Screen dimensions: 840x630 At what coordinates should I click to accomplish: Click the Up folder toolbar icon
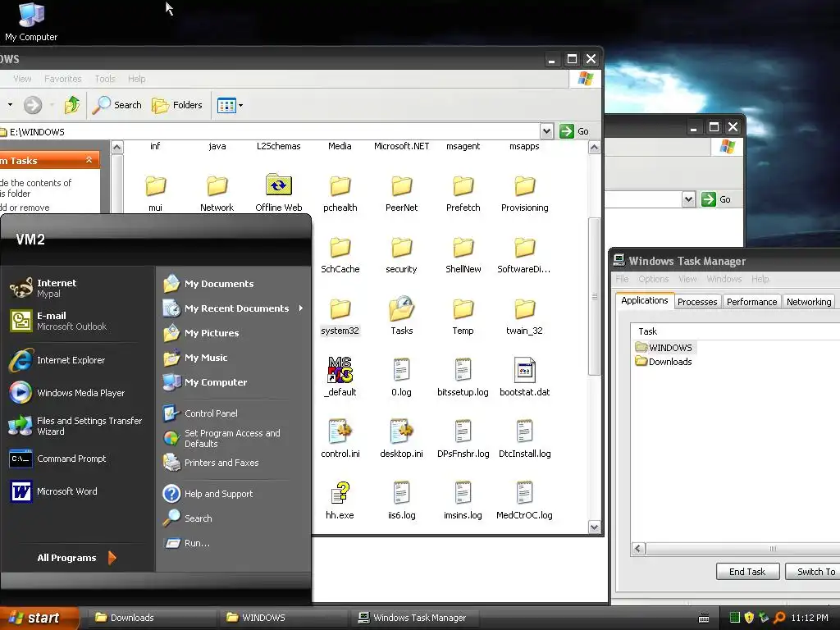coord(72,105)
